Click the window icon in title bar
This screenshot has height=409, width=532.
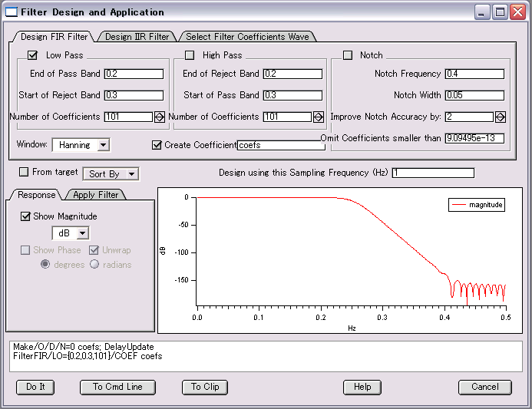pos(12,12)
